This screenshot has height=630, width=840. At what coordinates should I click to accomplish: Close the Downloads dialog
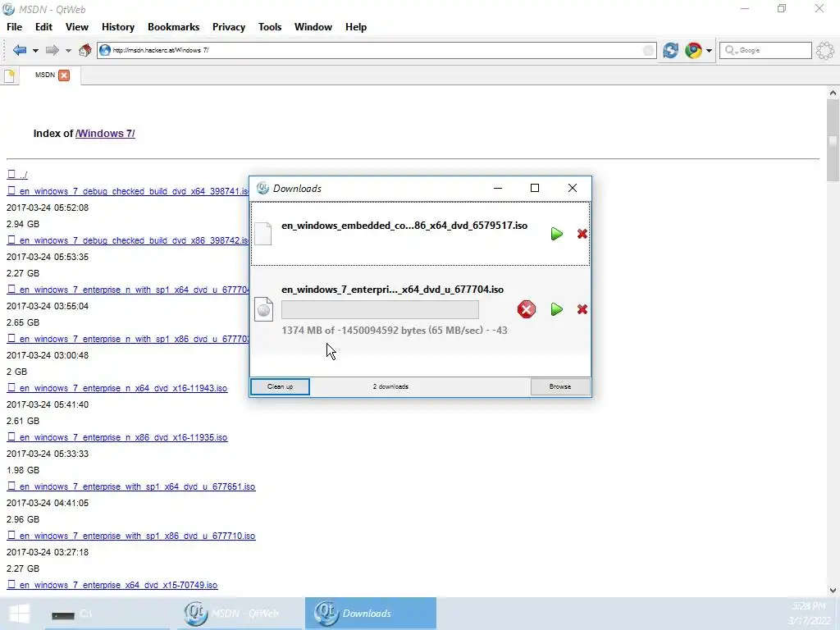pyautogui.click(x=572, y=188)
